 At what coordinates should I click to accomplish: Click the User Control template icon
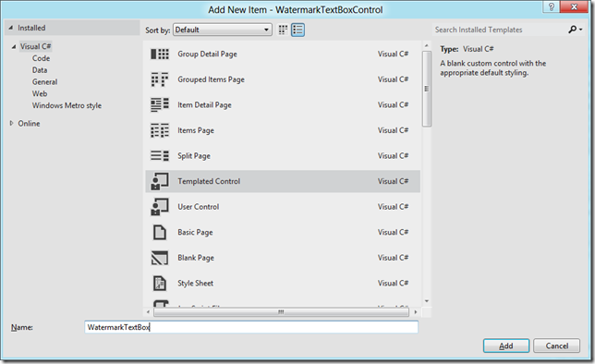coord(160,206)
